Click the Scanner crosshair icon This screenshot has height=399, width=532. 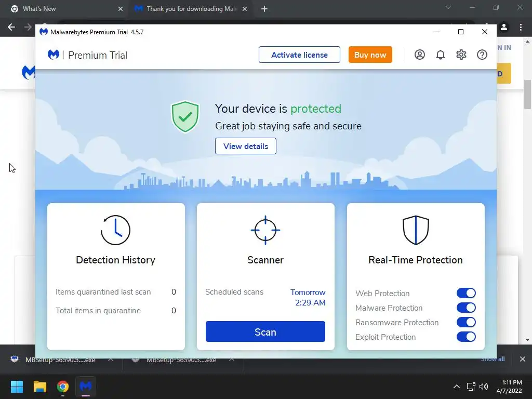click(x=265, y=230)
